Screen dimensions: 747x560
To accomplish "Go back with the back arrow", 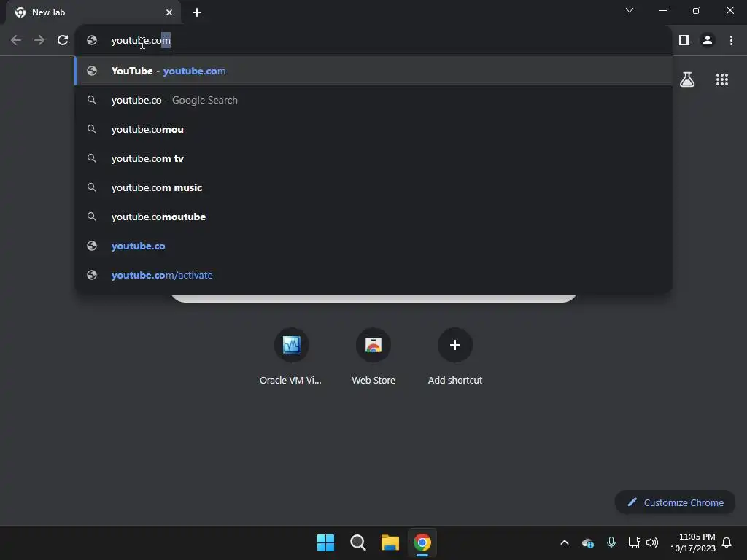I will pos(16,41).
